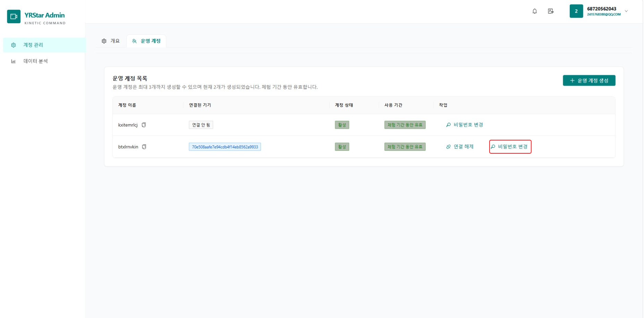Click the 활성 status of kxitemrlcj

coord(342,125)
